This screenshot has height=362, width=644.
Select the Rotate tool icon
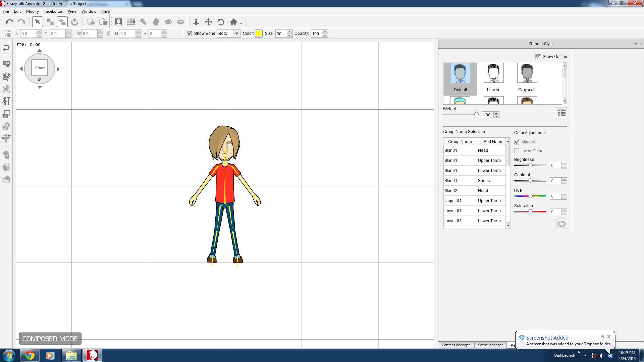[x=221, y=22]
